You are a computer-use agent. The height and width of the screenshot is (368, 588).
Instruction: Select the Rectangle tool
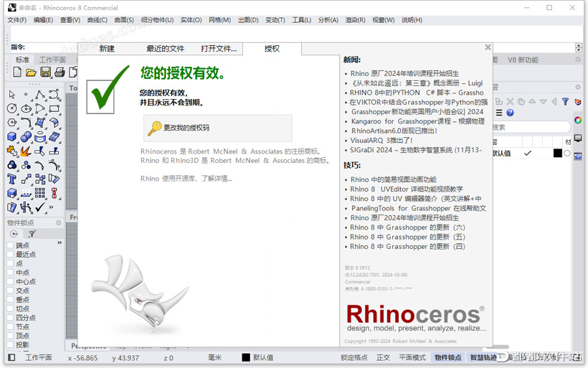(54, 108)
